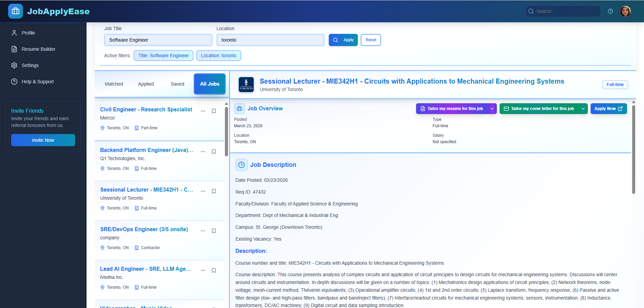Open more options for Civil Engineer job

click(203, 111)
